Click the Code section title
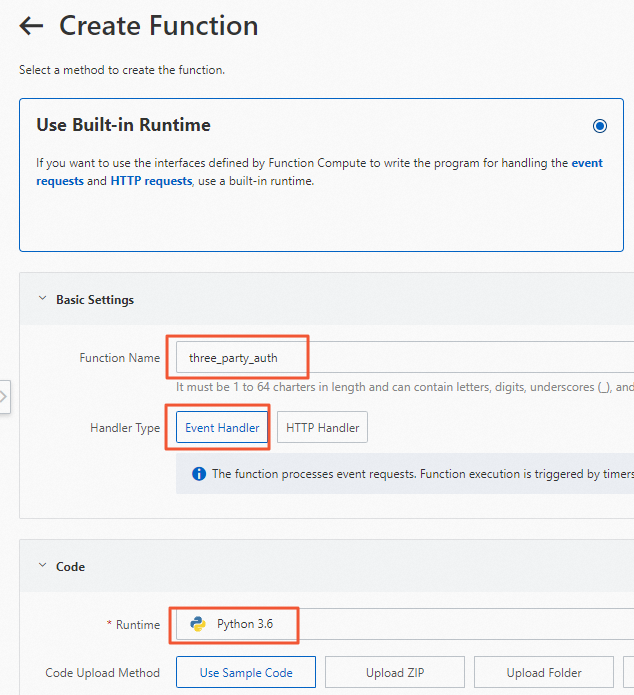 click(x=70, y=566)
